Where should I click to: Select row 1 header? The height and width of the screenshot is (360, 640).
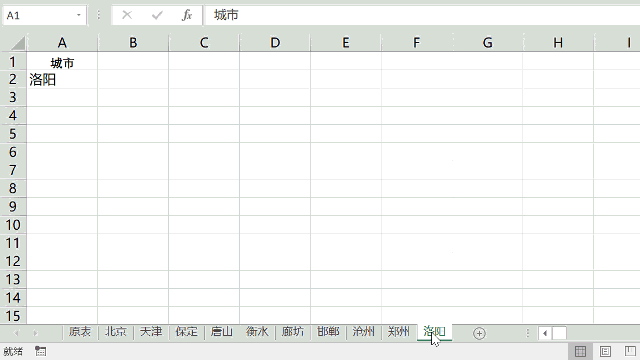click(x=13, y=62)
